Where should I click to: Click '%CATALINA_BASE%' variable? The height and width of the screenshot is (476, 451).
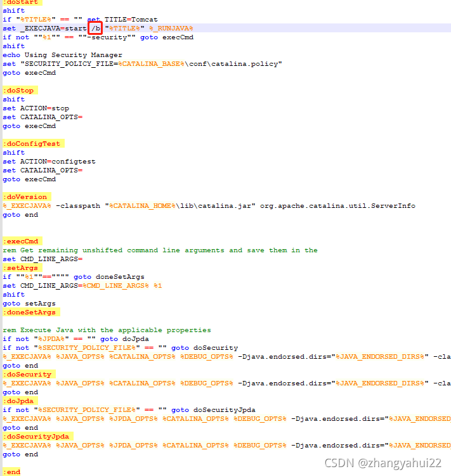click(x=151, y=64)
